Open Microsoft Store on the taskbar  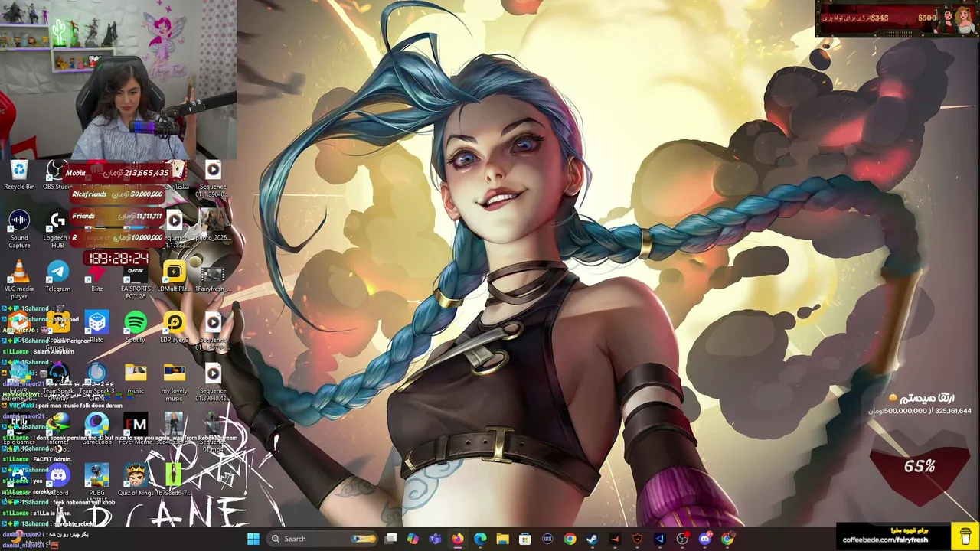tap(525, 539)
